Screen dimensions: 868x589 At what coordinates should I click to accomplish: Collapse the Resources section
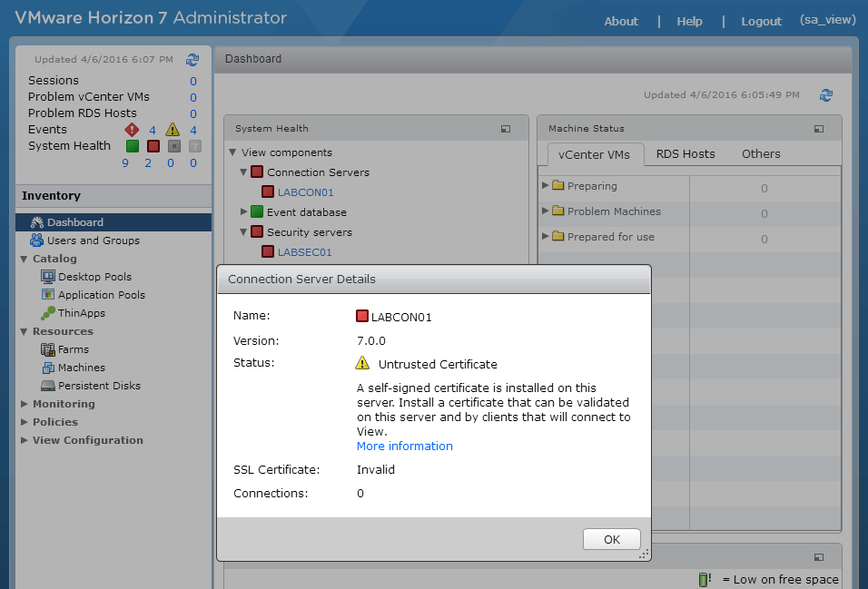pyautogui.click(x=24, y=332)
